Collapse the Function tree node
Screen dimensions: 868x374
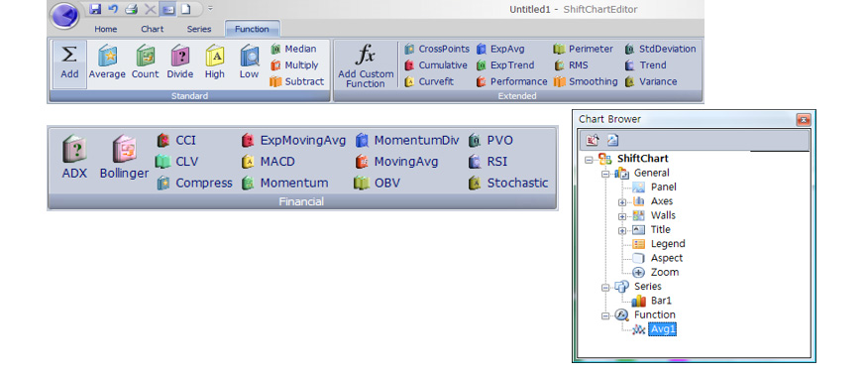[606, 315]
